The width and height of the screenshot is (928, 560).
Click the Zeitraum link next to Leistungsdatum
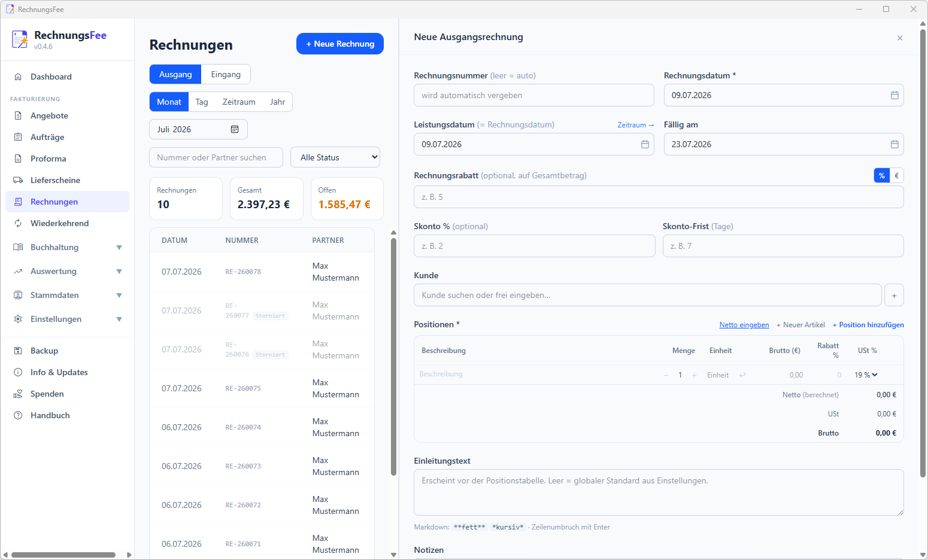[x=636, y=125]
